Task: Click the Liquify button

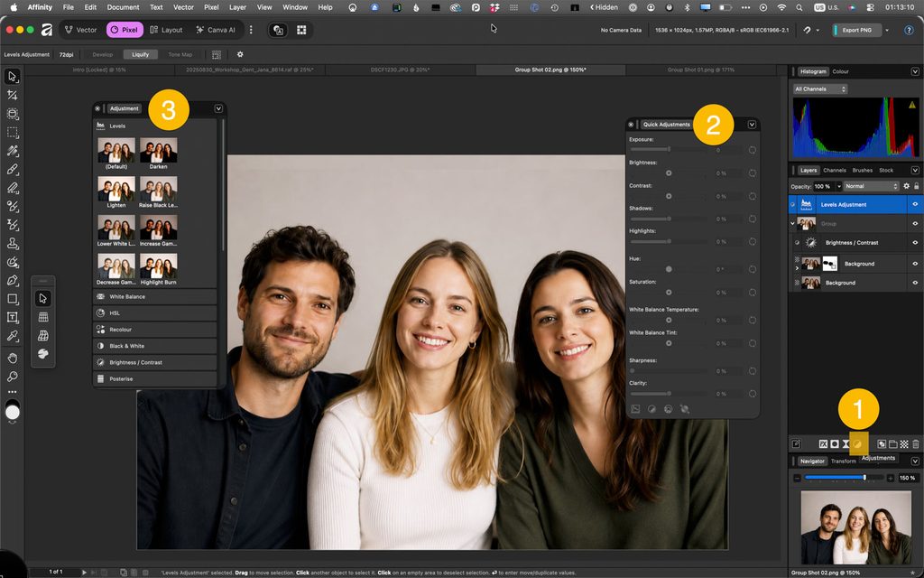Action: (x=140, y=54)
